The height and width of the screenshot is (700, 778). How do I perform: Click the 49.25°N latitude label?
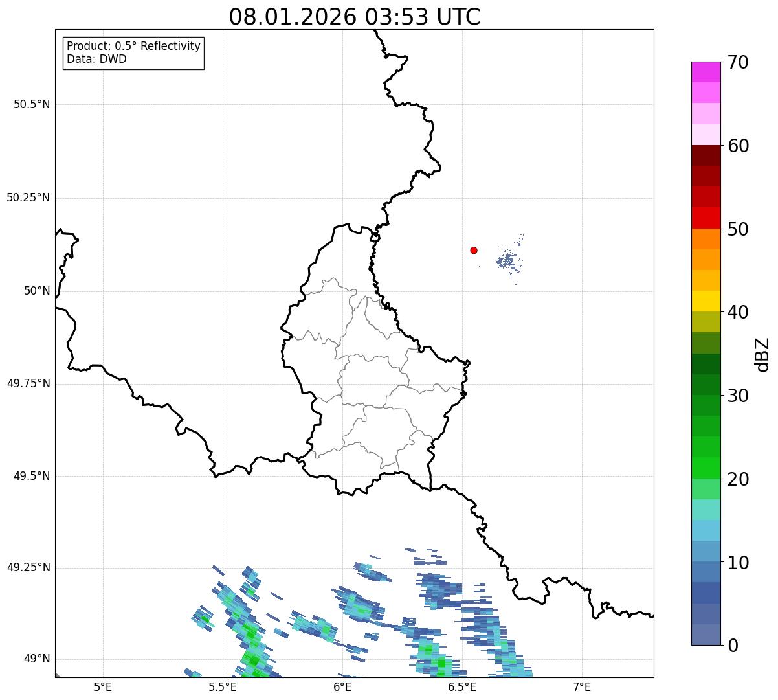pos(28,567)
